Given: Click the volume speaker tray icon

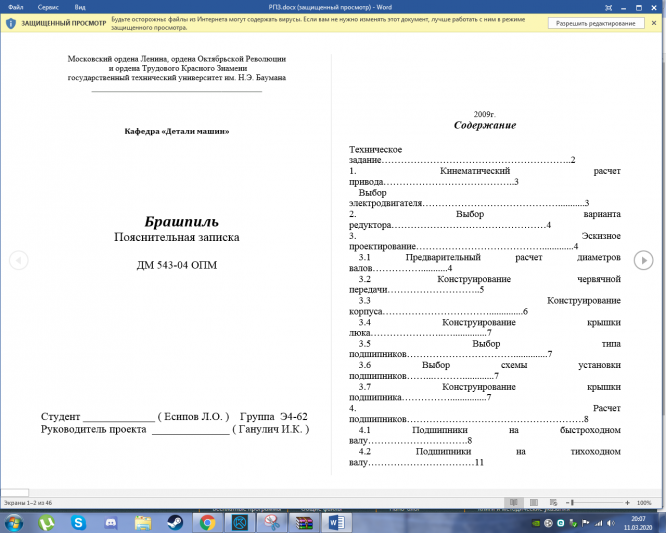Looking at the screenshot, I should click(x=611, y=523).
